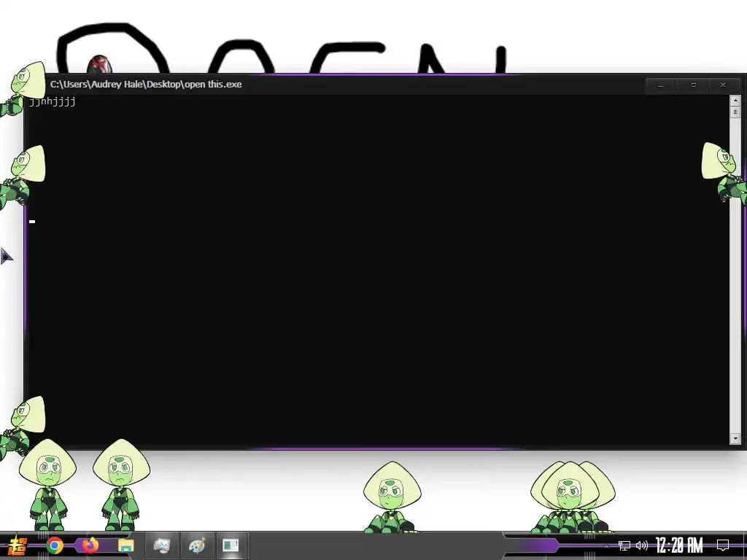747x560 pixels.
Task: Switch to the system monitor taskbar app
Action: click(x=162, y=545)
